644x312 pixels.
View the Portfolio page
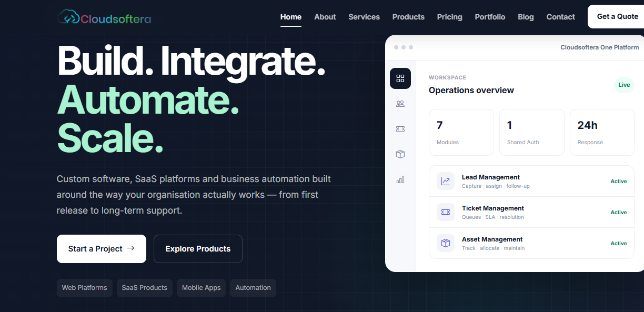coord(490,17)
